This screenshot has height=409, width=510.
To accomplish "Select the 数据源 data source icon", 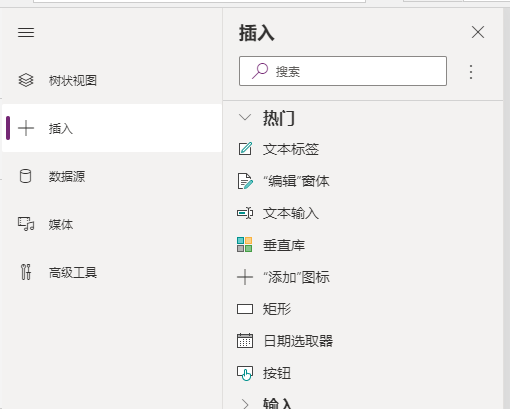I will pyautogui.click(x=25, y=176).
